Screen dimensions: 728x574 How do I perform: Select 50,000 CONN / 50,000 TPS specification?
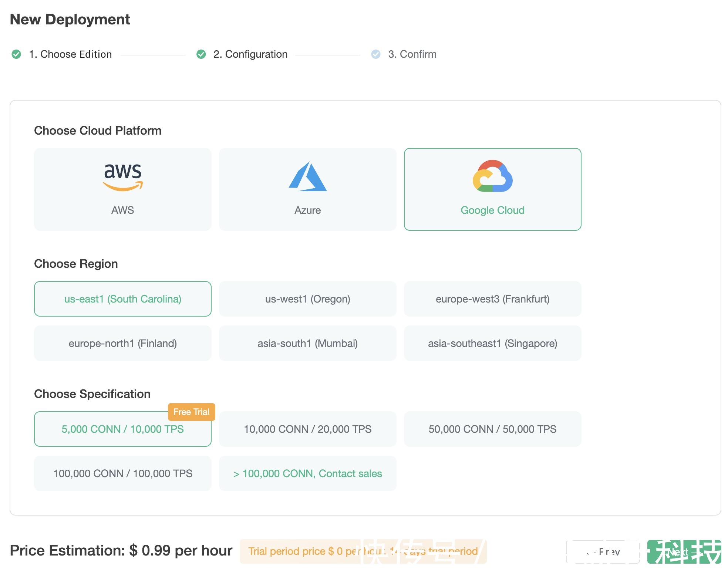click(x=492, y=429)
